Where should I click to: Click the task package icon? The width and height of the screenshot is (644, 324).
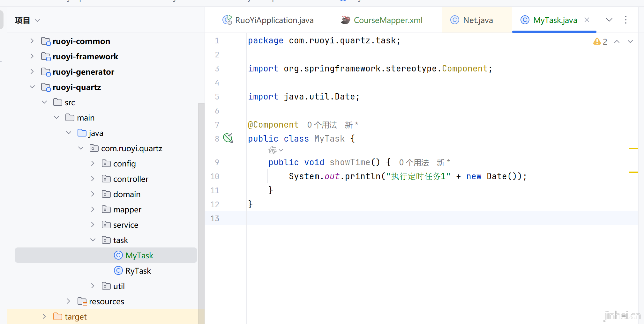tap(106, 240)
